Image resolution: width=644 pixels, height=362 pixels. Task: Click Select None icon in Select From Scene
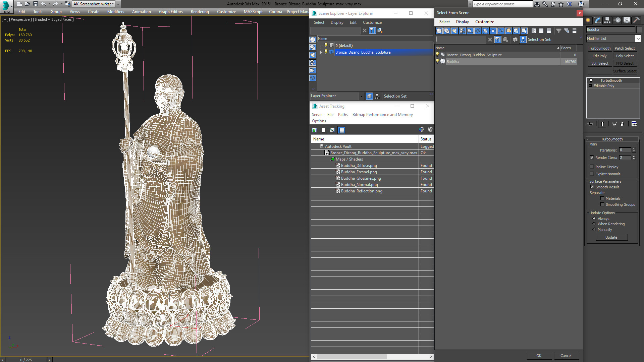click(x=541, y=31)
